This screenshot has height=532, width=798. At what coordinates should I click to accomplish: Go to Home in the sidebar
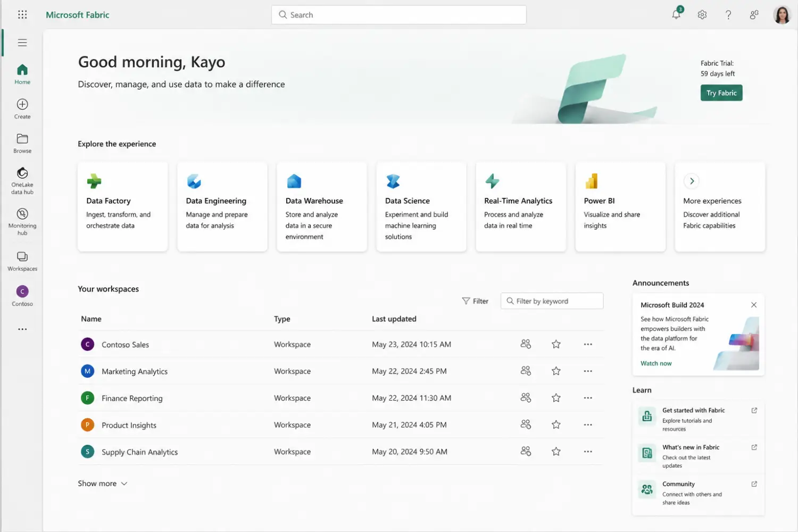[22, 74]
